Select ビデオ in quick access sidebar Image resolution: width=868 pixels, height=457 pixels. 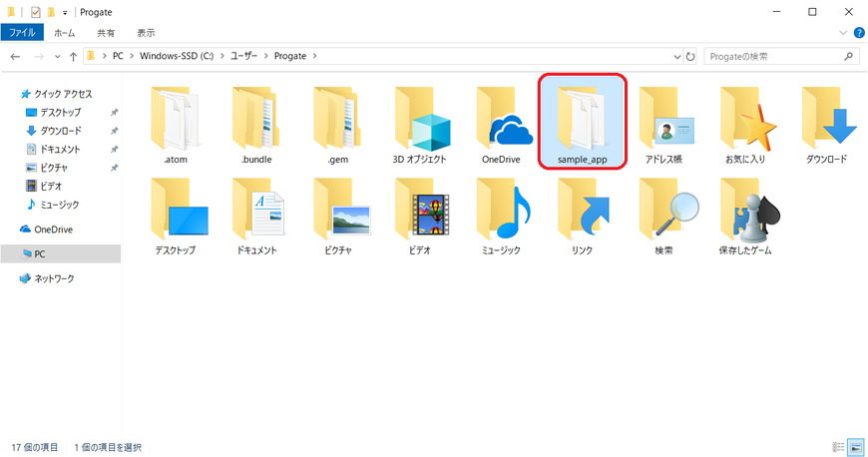click(44, 187)
